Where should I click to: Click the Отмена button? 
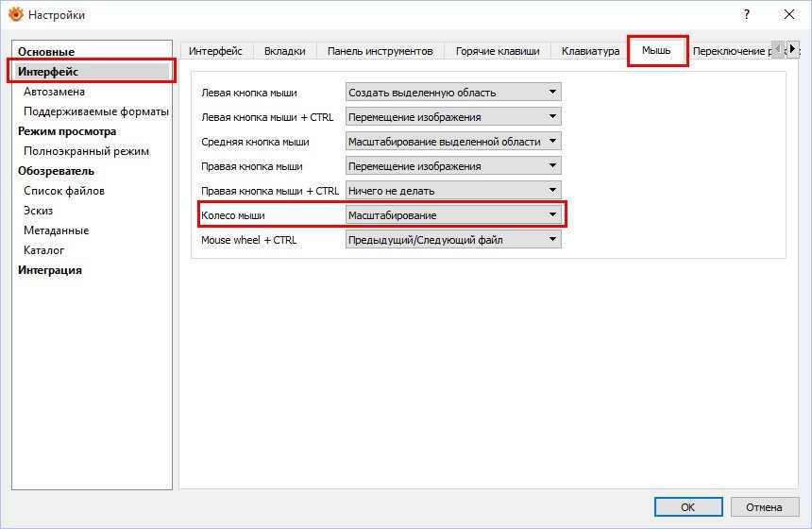(763, 507)
